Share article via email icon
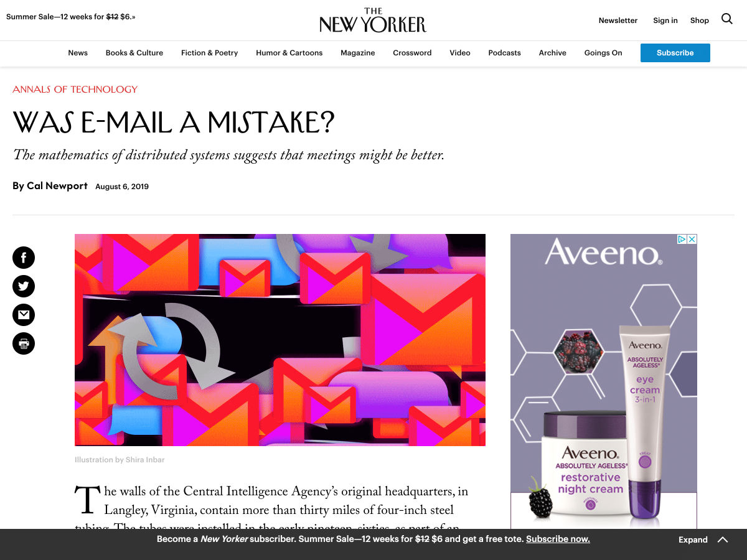Viewport: 747px width, 560px height. [24, 315]
